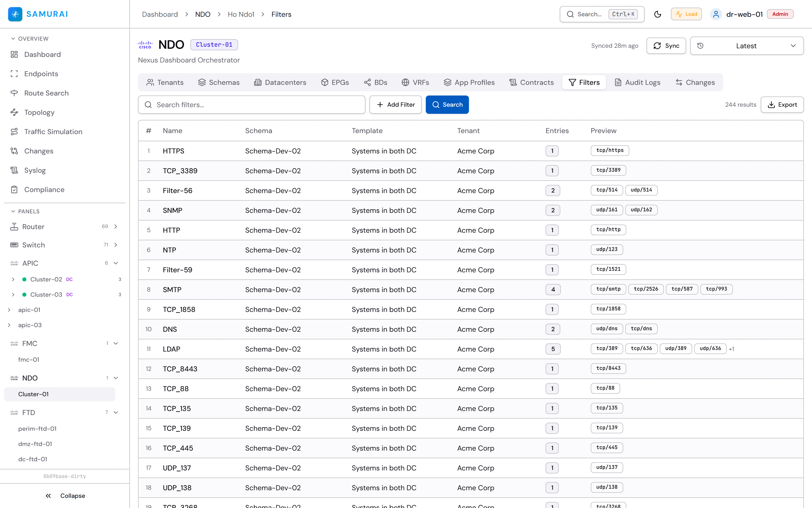Click the Collapse double-chevron icon
Image resolution: width=812 pixels, height=508 pixels.
[48, 496]
